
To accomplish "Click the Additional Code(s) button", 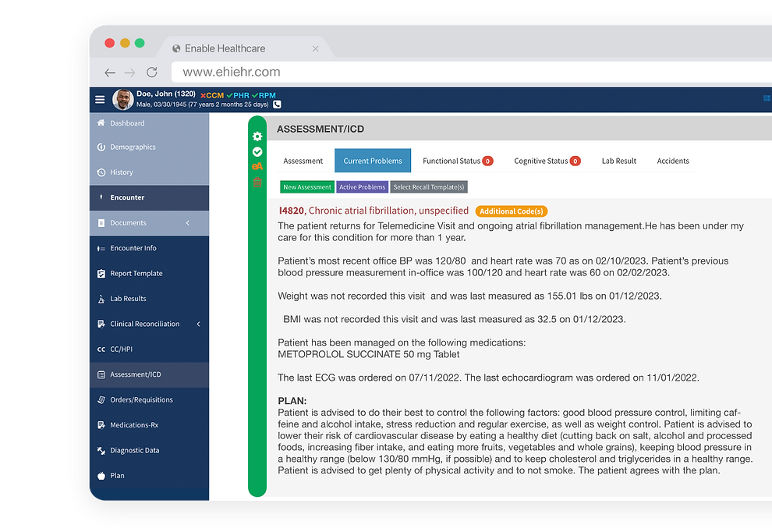I will 511,211.
